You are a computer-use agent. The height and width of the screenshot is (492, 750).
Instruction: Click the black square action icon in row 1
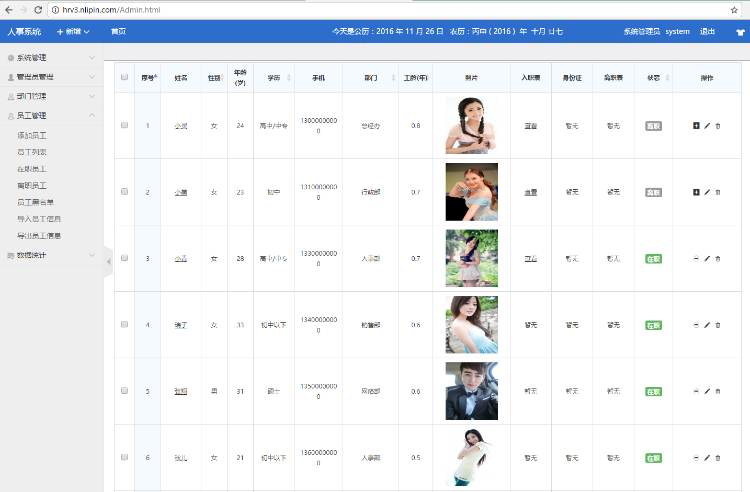696,125
